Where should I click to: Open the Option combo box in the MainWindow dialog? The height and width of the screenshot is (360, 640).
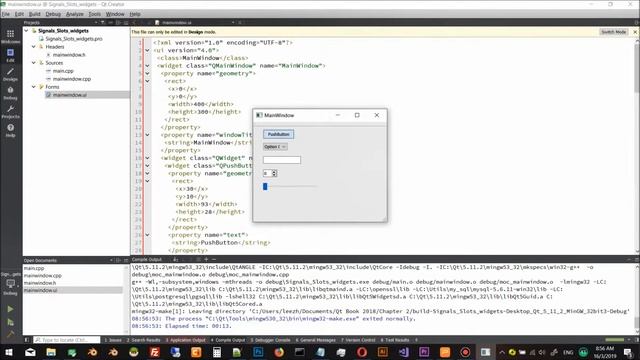click(275, 147)
